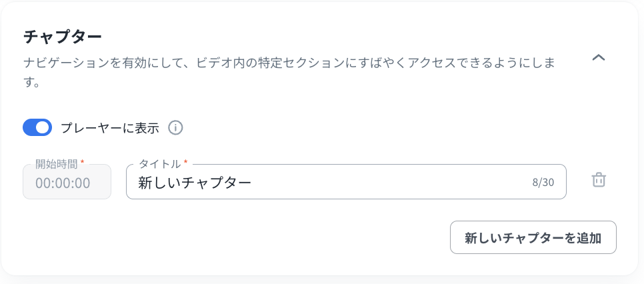This screenshot has height=284, width=644.
Task: Click the タイトル floating label
Action: pos(159,164)
